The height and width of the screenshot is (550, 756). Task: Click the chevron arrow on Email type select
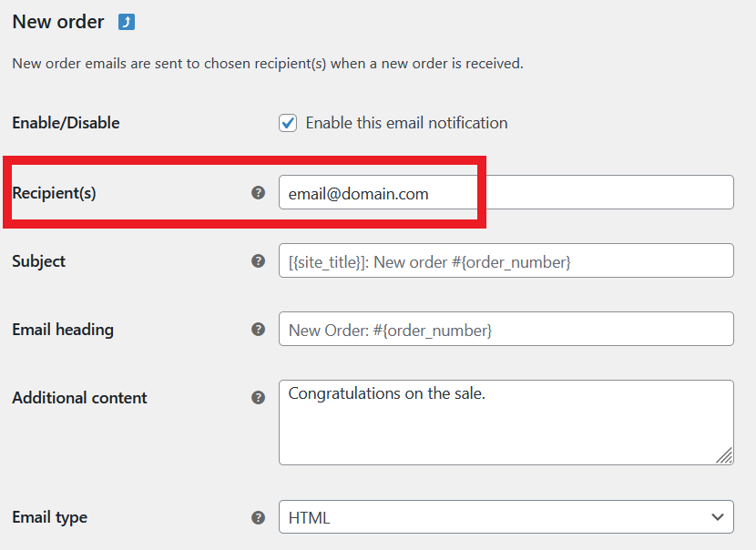point(715,517)
